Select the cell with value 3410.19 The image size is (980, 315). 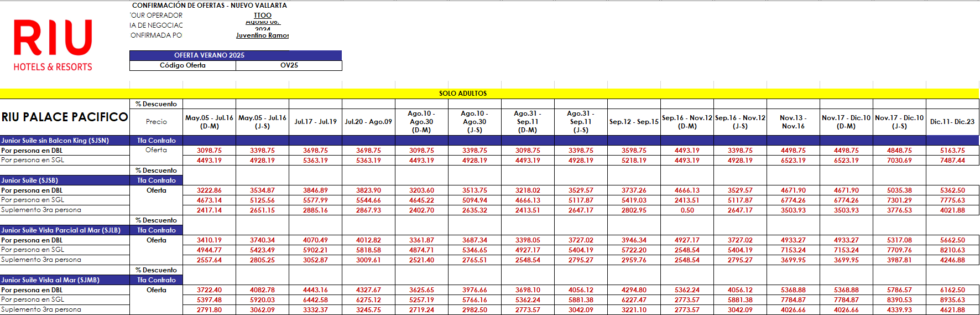tap(210, 240)
